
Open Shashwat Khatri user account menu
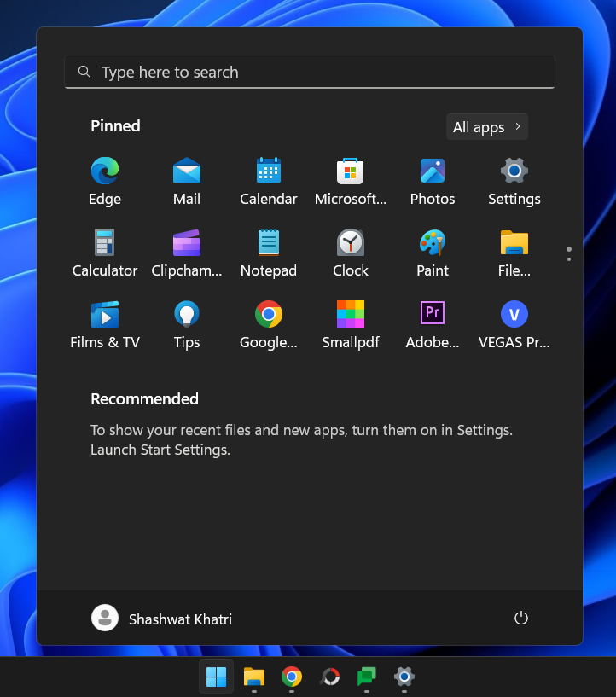[161, 619]
